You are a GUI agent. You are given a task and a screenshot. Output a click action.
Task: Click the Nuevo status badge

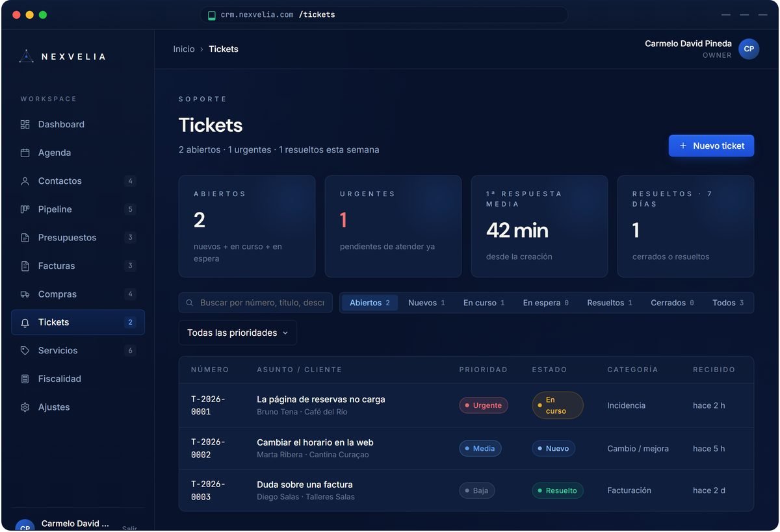click(553, 448)
